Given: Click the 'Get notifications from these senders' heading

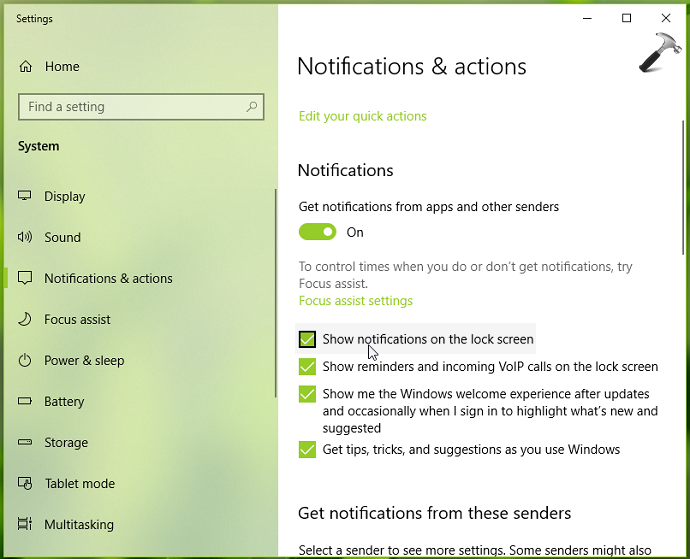Looking at the screenshot, I should click(x=434, y=513).
